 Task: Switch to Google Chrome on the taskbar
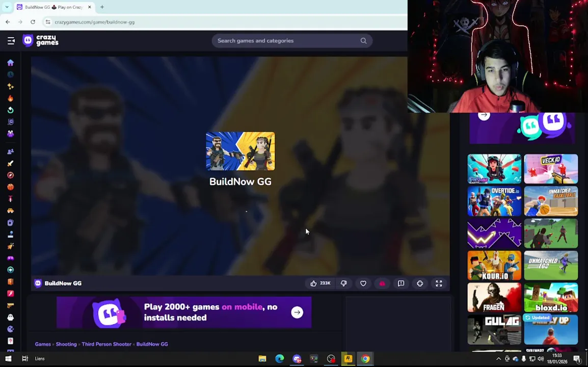(x=365, y=359)
